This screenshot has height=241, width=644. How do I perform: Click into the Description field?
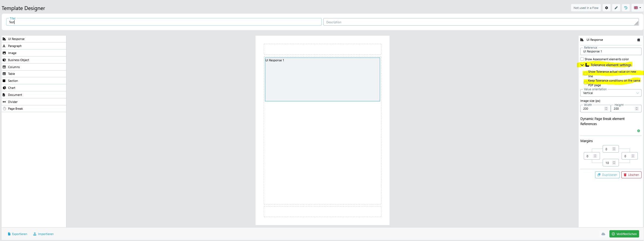pyautogui.click(x=478, y=22)
